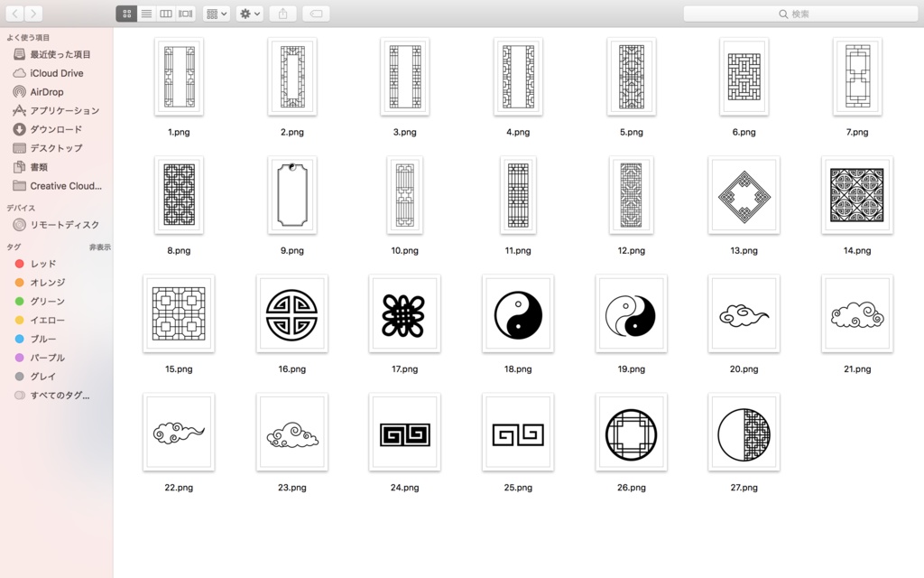The width and height of the screenshot is (924, 578).
Task: Select the 21.png swirling cloud icon
Action: point(857,313)
